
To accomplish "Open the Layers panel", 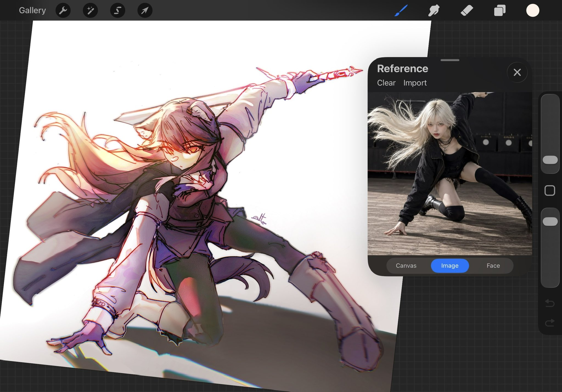I will (x=500, y=10).
